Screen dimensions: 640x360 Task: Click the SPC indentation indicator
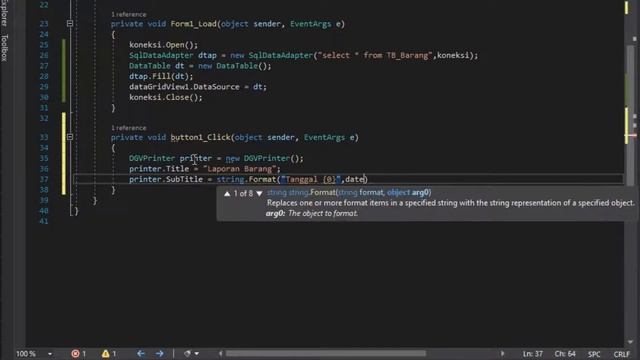[594, 354]
